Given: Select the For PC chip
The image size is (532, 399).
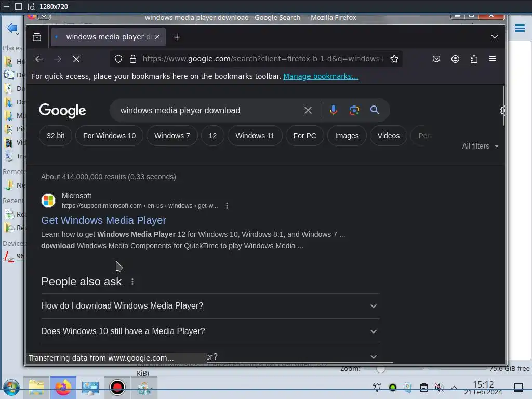Looking at the screenshot, I should (x=304, y=136).
